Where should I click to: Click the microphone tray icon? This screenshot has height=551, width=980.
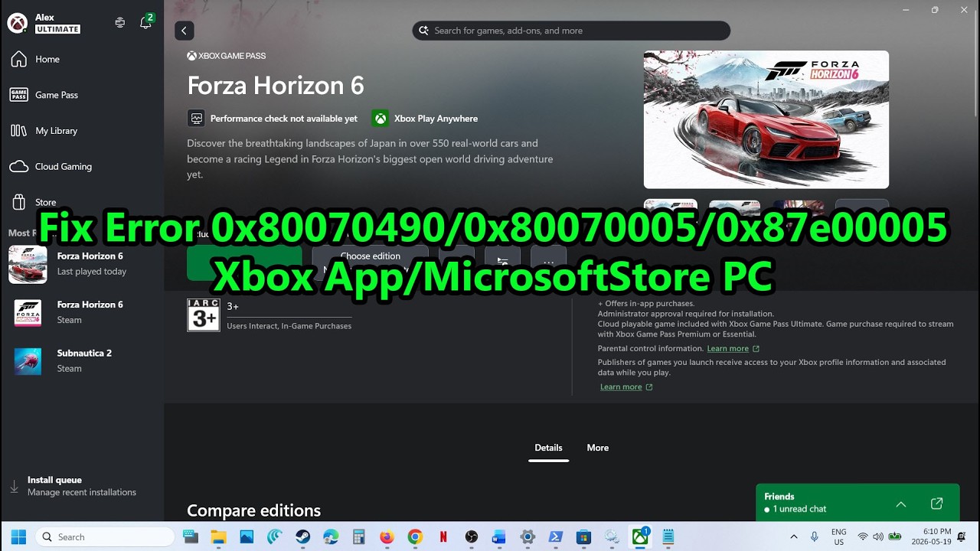click(x=815, y=537)
